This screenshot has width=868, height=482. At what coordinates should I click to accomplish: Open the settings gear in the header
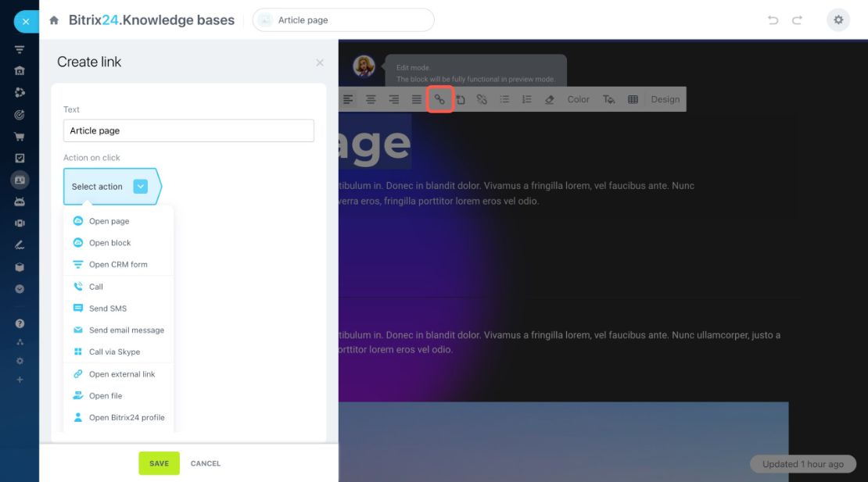pyautogui.click(x=838, y=20)
